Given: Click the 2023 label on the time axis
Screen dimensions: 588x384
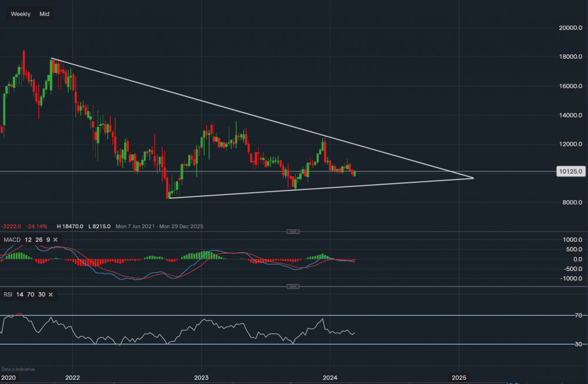Looking at the screenshot, I should [201, 377].
